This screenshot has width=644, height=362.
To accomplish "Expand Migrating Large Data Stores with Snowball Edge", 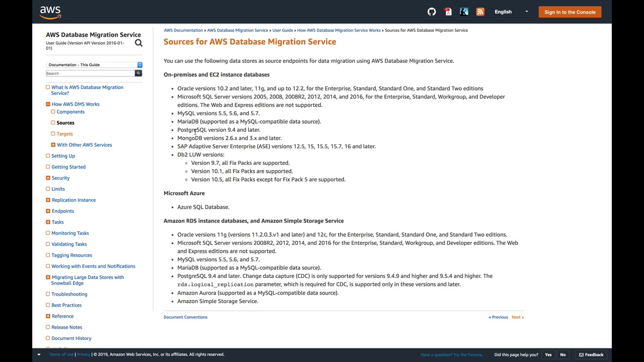I will (48, 278).
